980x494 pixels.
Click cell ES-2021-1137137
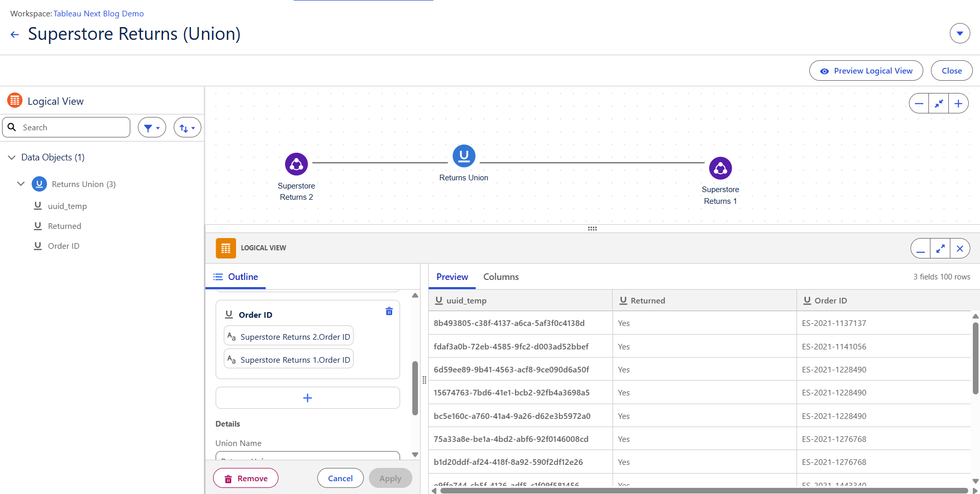tap(884, 323)
